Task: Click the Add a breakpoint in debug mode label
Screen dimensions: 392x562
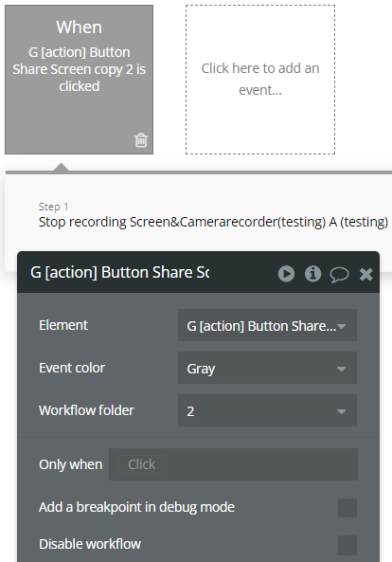Action: click(x=136, y=507)
